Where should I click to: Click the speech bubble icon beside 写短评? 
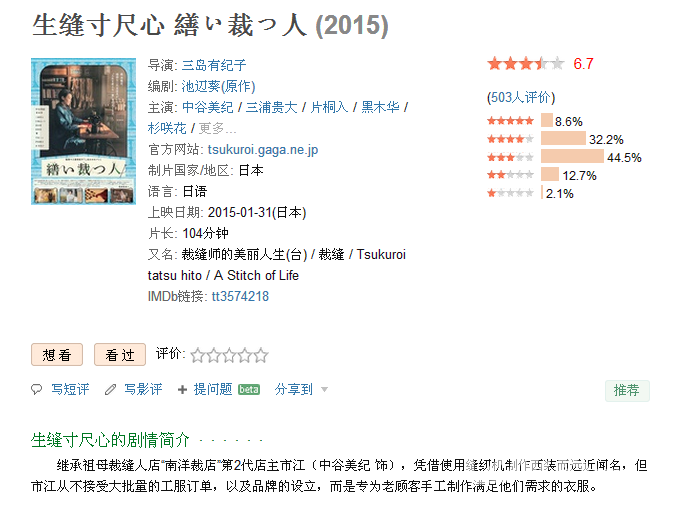point(37,389)
